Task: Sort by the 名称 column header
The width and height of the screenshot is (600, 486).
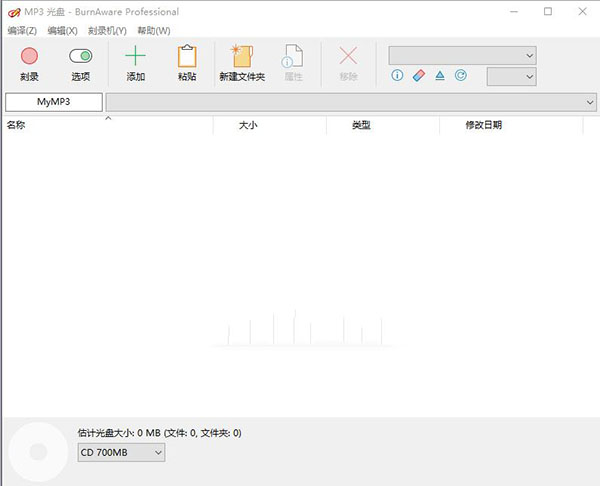Action: click(108, 125)
